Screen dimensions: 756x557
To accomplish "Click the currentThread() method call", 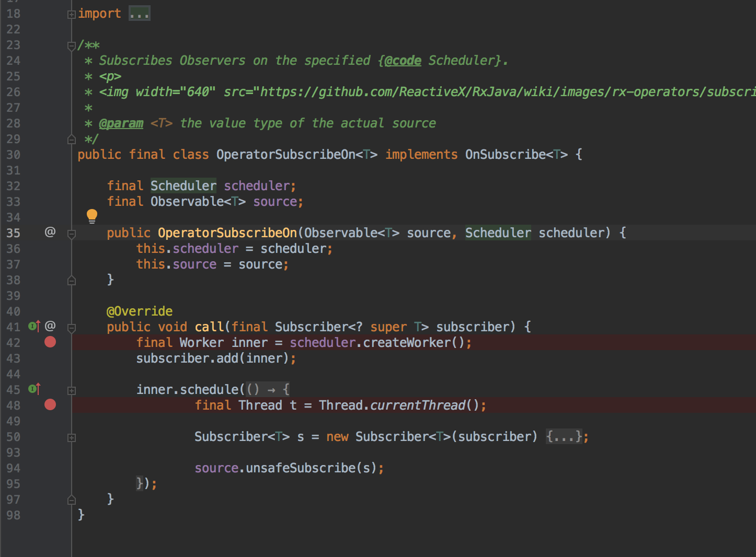I will click(425, 405).
